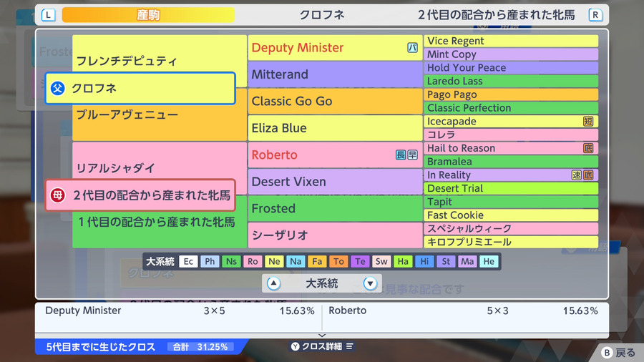Image resolution: width=644 pixels, height=362 pixels.
Task: Select the クロフネ sire cell
Action: (140, 88)
